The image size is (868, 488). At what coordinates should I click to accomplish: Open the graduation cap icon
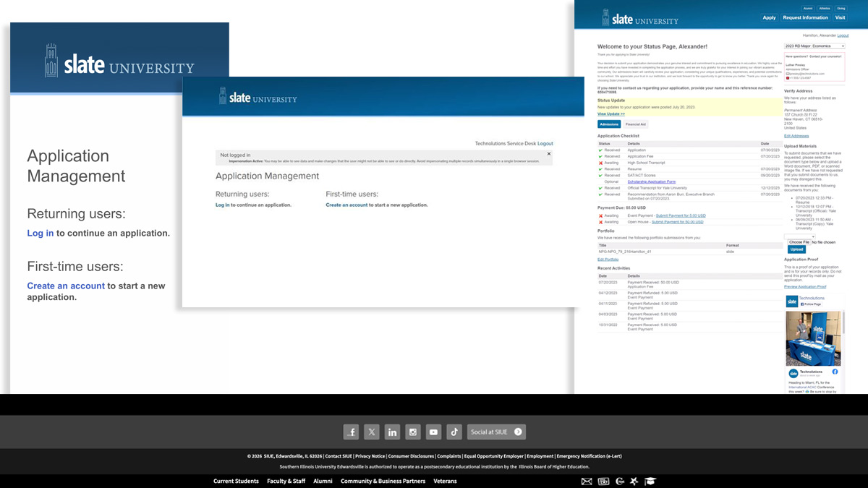click(x=650, y=481)
